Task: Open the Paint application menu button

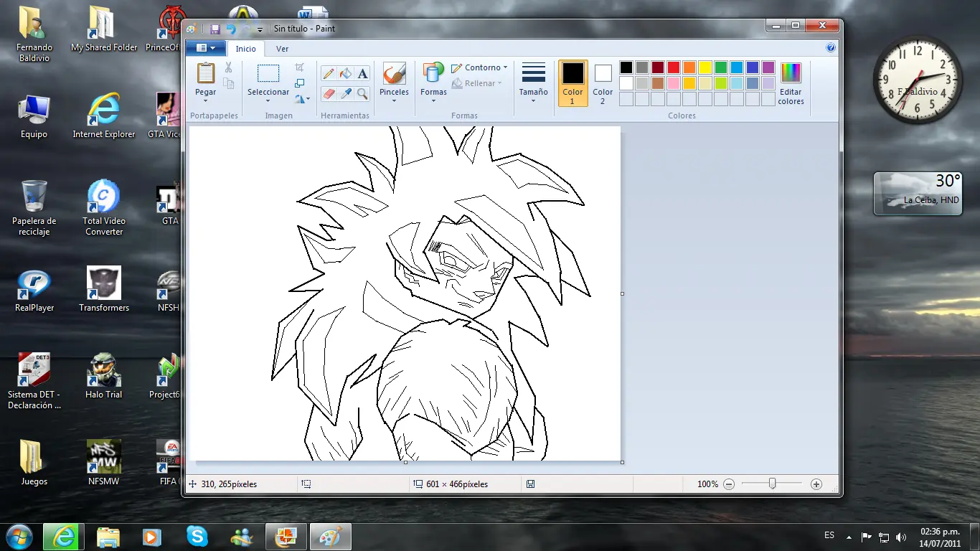Action: click(x=206, y=48)
